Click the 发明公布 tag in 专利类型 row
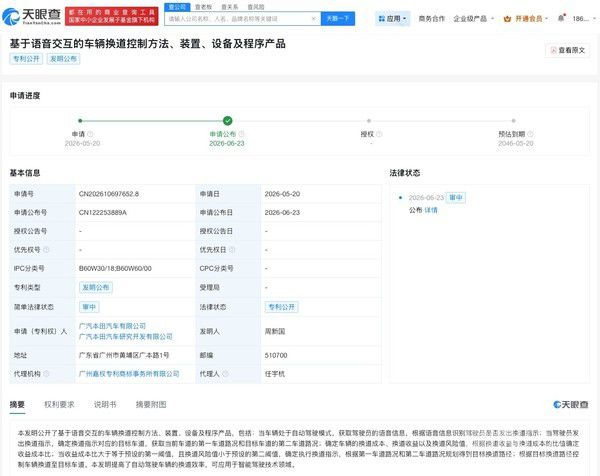This screenshot has height=476, width=600. pyautogui.click(x=96, y=287)
